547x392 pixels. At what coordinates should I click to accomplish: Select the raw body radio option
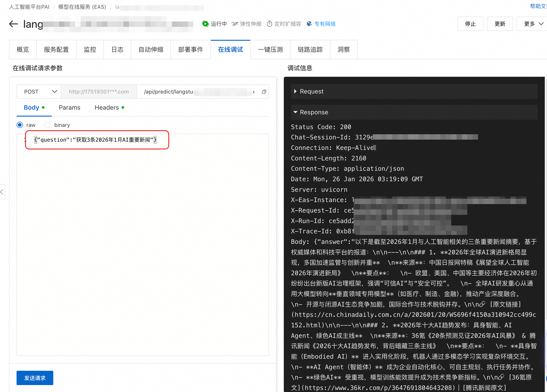[x=20, y=125]
